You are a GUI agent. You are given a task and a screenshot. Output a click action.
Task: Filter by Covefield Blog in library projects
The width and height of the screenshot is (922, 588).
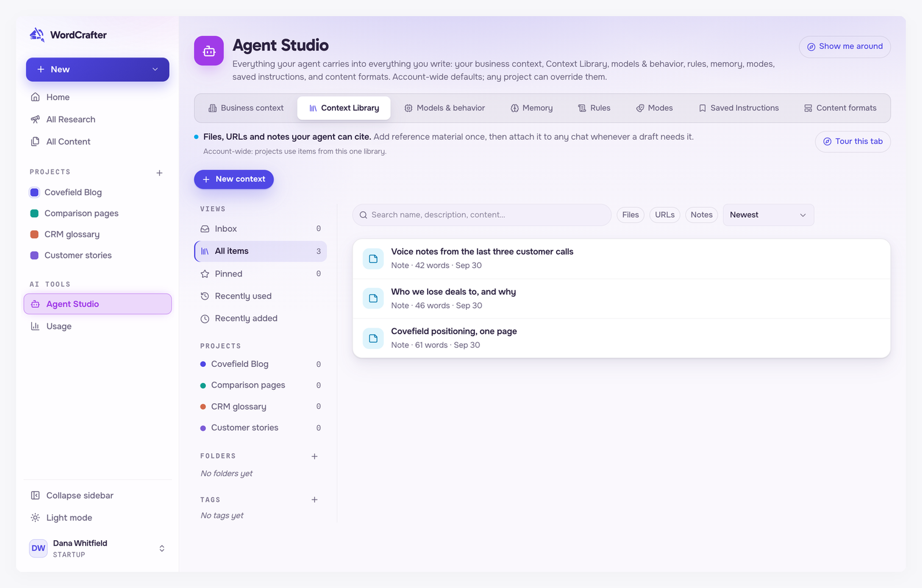260,364
